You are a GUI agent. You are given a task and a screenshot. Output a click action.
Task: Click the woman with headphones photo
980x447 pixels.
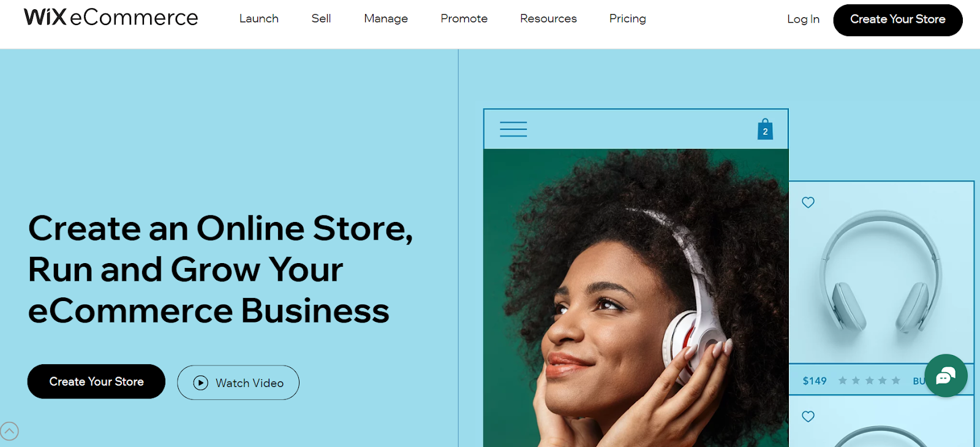click(x=636, y=298)
